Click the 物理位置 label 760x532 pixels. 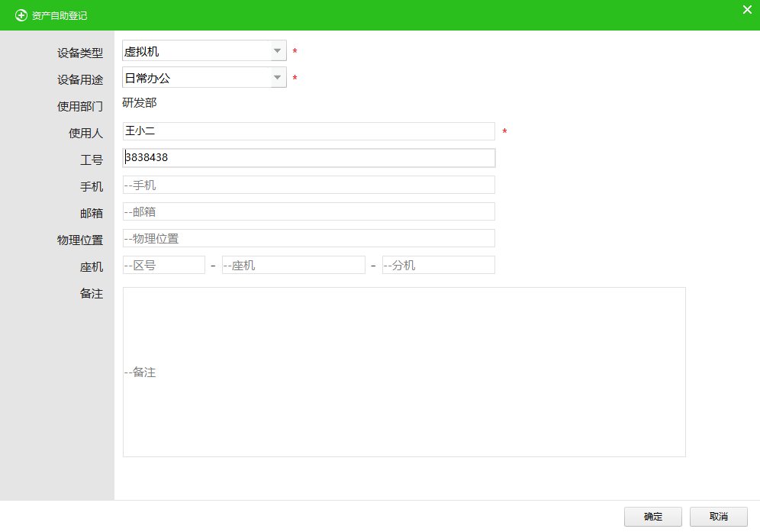pyautogui.click(x=80, y=240)
